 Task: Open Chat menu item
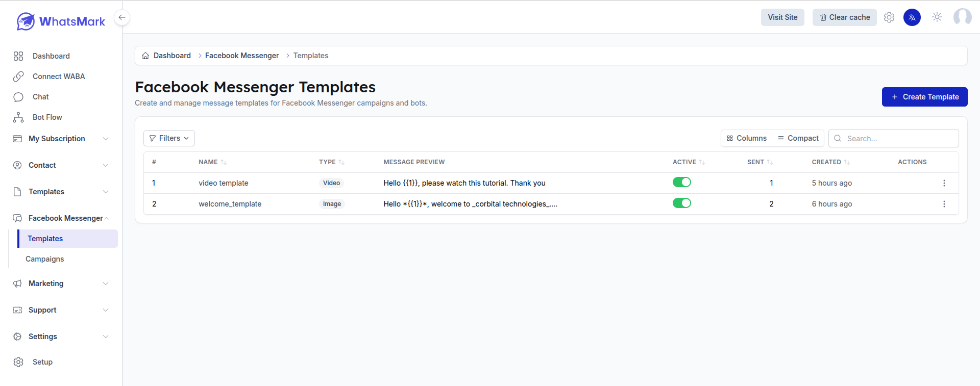click(41, 97)
